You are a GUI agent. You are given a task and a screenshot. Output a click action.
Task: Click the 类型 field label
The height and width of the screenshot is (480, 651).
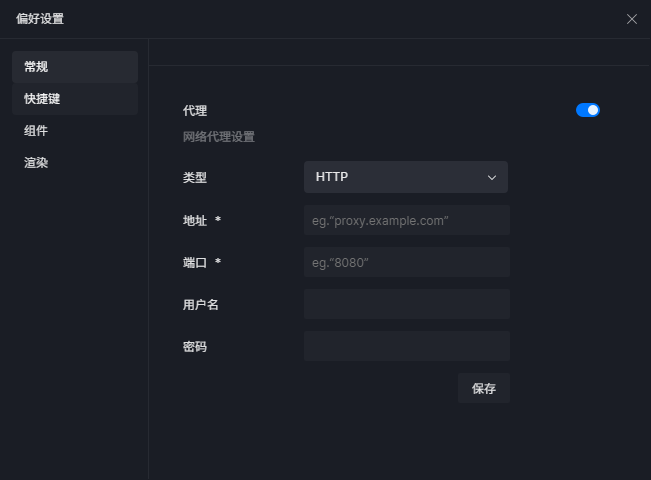pyautogui.click(x=195, y=178)
